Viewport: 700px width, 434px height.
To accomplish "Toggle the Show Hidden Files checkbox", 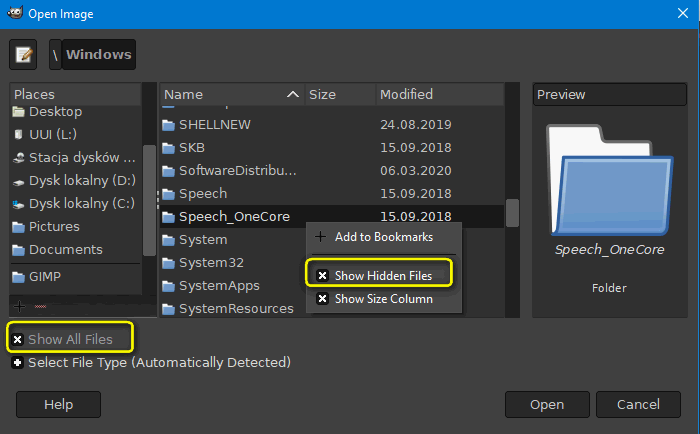I will click(322, 275).
